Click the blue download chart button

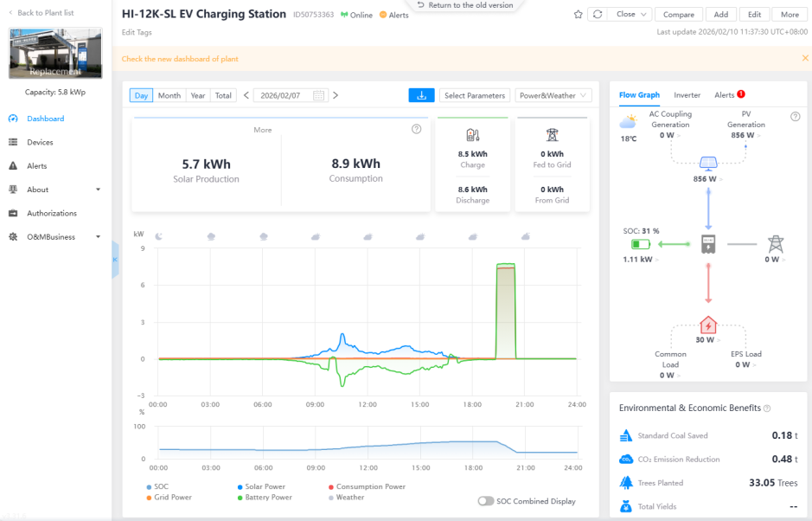pyautogui.click(x=421, y=95)
